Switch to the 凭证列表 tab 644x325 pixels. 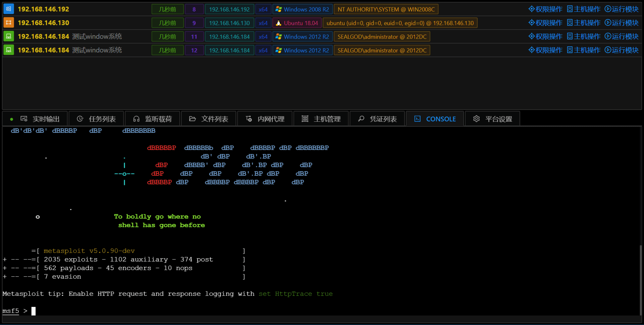pos(377,119)
